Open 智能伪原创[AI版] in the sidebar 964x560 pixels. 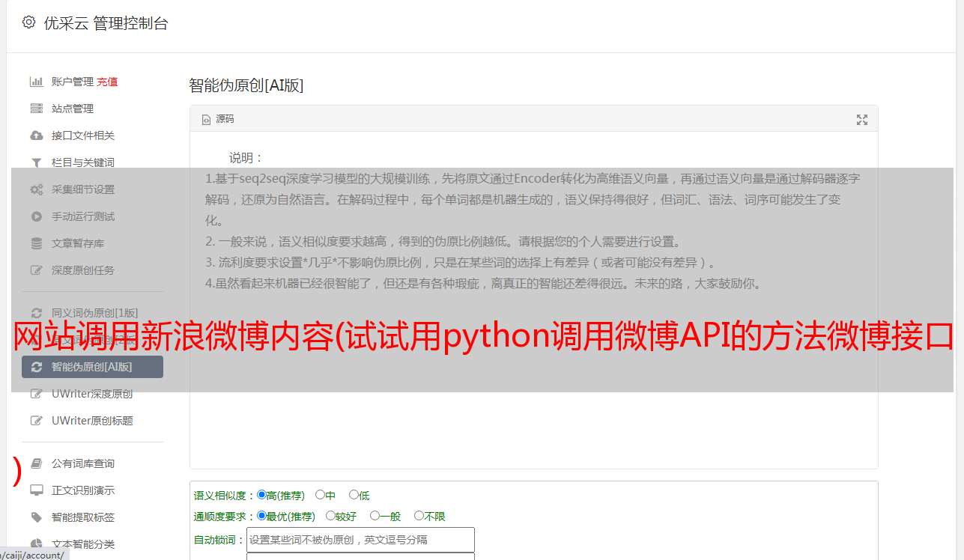[x=92, y=367]
